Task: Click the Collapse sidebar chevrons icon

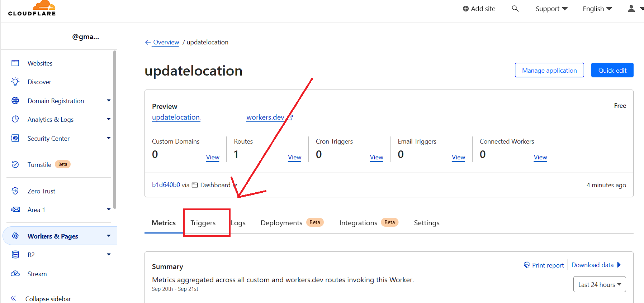Action: point(13,298)
